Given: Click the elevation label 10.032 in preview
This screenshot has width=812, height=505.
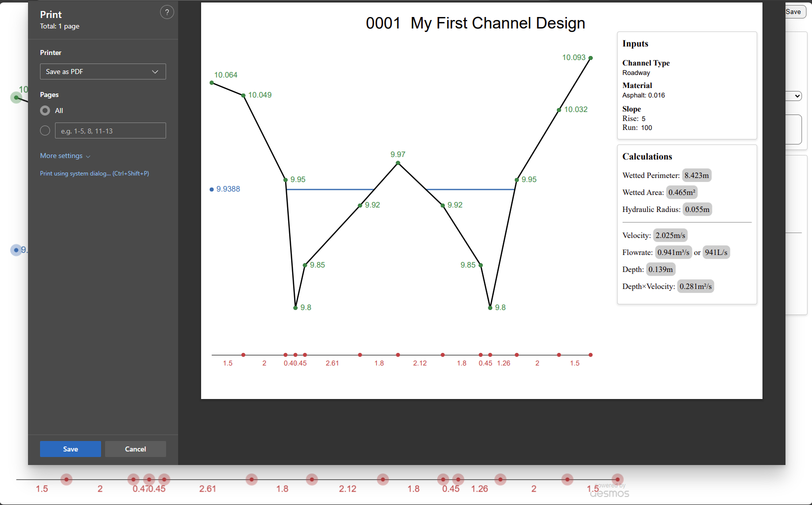Looking at the screenshot, I should (576, 109).
